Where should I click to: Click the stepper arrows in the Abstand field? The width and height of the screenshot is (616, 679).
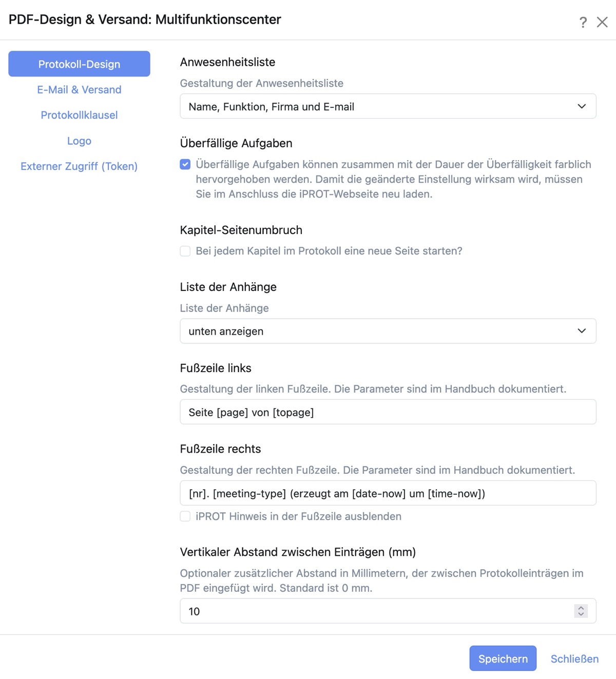pos(581,611)
